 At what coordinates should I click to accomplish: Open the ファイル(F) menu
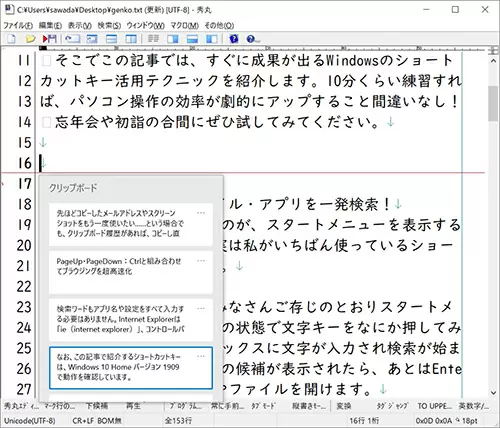click(x=18, y=25)
